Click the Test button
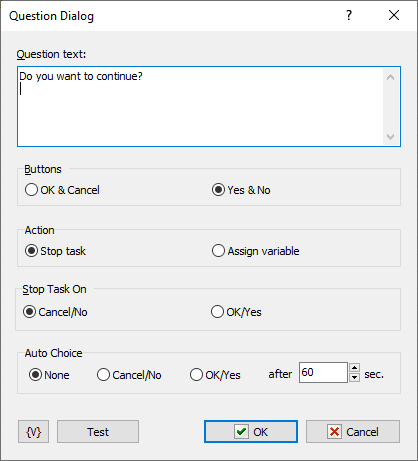 (x=98, y=432)
